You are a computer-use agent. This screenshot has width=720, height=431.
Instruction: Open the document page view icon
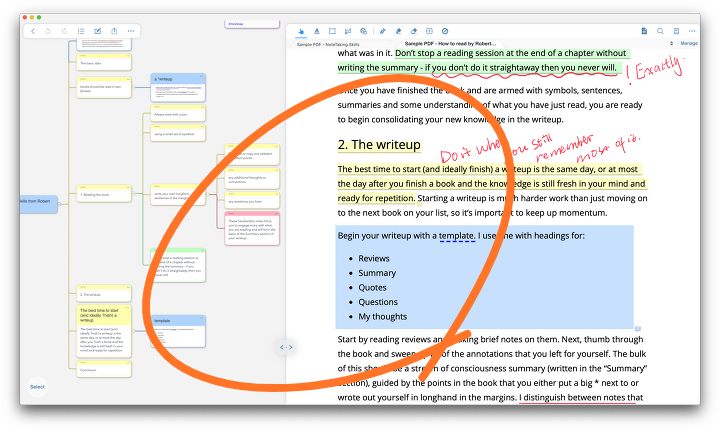(644, 31)
